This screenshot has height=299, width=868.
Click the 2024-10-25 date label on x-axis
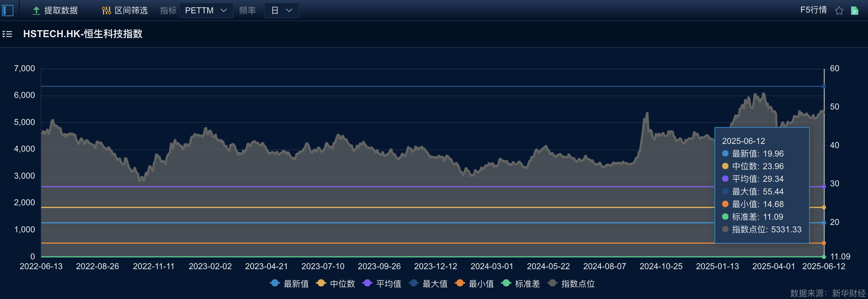[x=661, y=266]
